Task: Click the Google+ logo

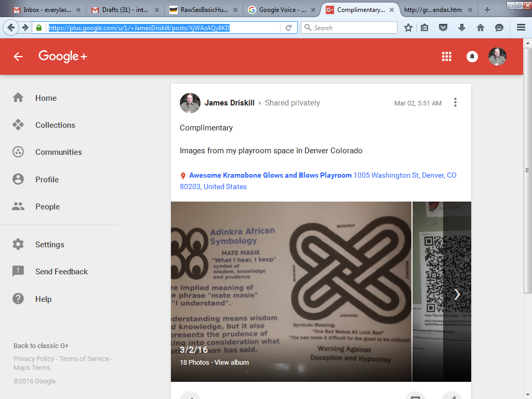Action: click(x=62, y=56)
